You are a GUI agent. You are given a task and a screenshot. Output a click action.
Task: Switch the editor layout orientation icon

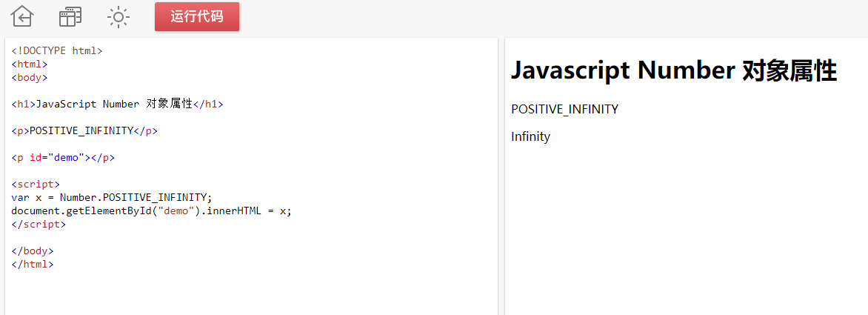click(x=70, y=16)
